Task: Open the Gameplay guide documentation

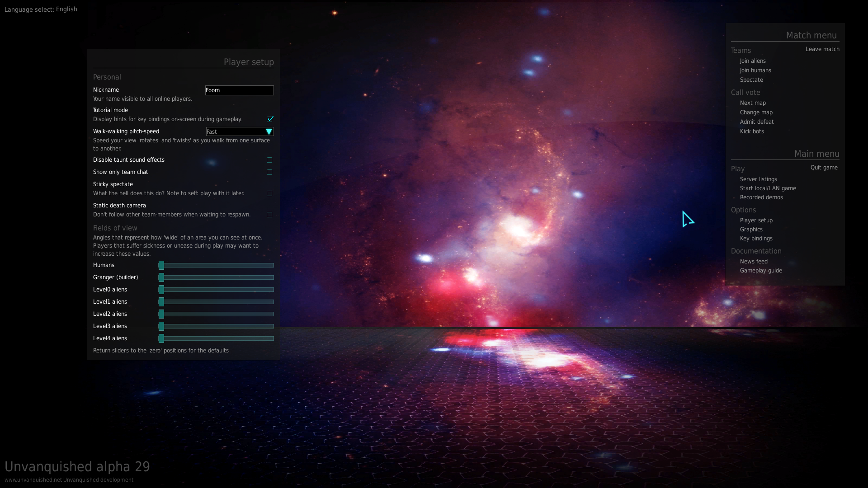Action: [760, 271]
